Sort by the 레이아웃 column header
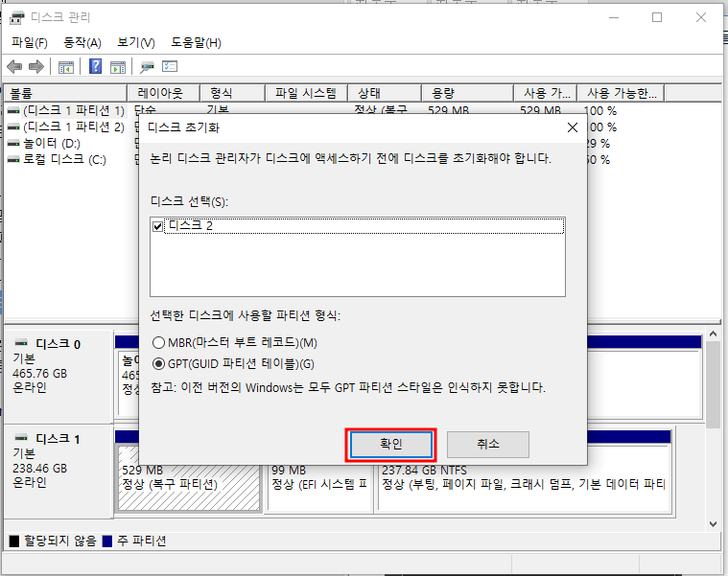 click(x=163, y=93)
